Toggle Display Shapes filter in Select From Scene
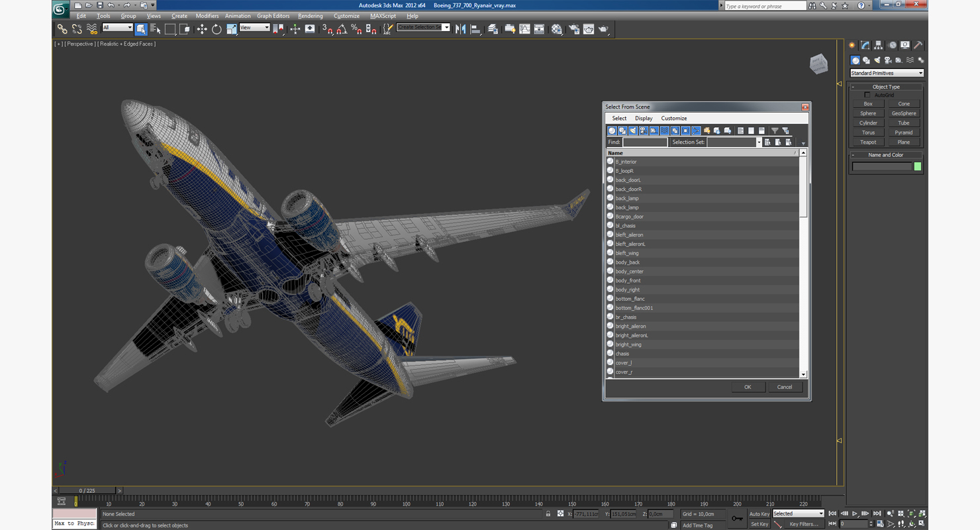 pos(622,131)
